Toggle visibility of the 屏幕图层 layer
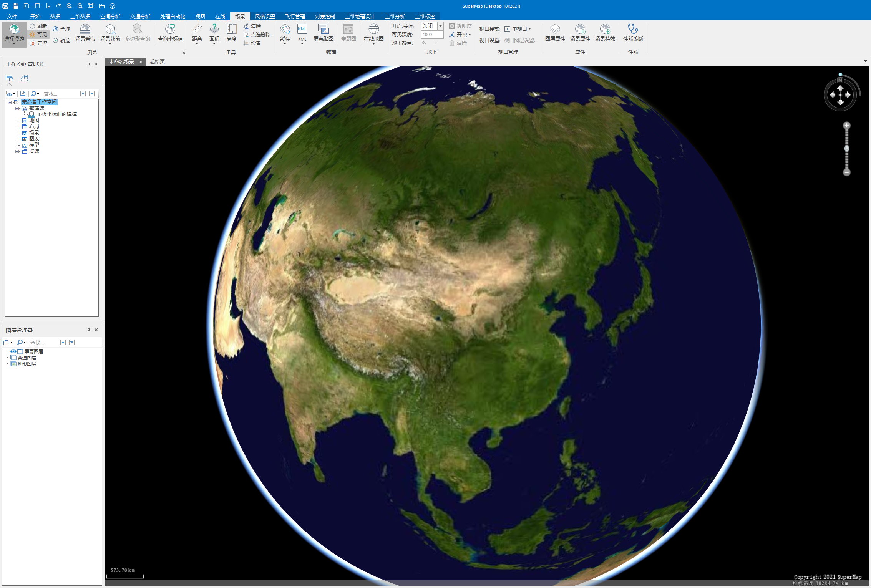The width and height of the screenshot is (871, 588). 13,351
